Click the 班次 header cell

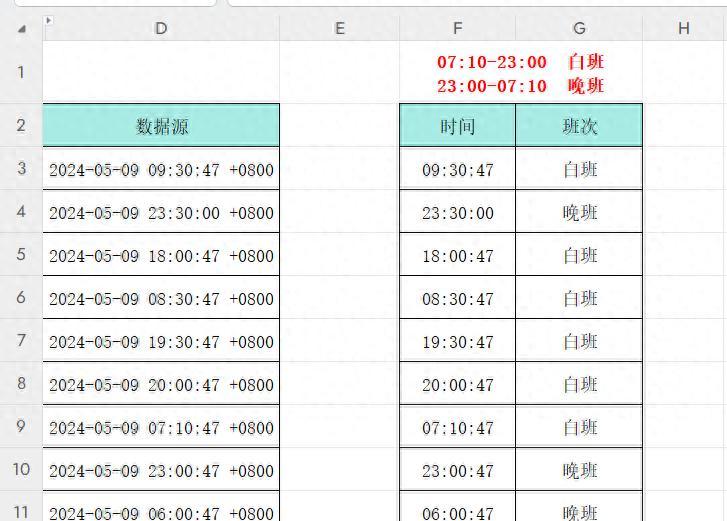coord(579,125)
